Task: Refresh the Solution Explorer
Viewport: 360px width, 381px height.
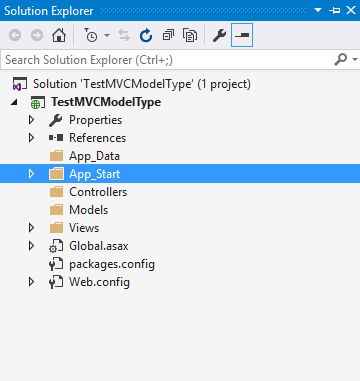Action: 146,35
